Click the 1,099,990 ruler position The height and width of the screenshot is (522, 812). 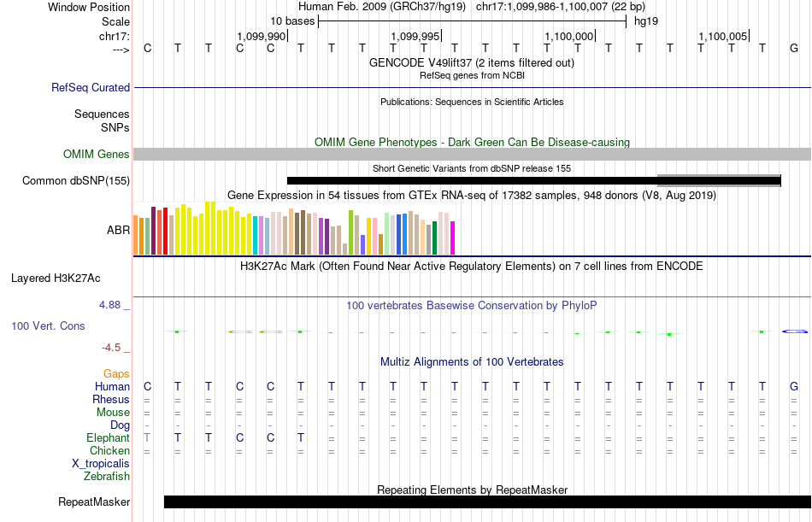pyautogui.click(x=261, y=37)
